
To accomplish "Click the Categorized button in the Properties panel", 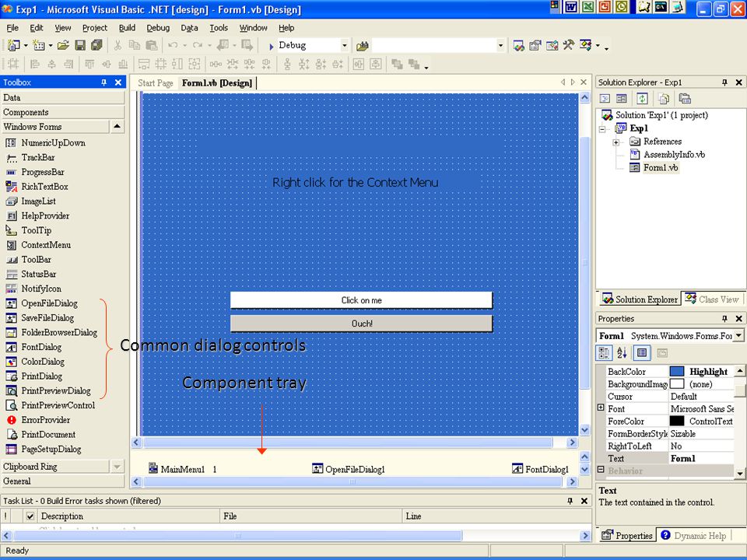I will pos(604,353).
